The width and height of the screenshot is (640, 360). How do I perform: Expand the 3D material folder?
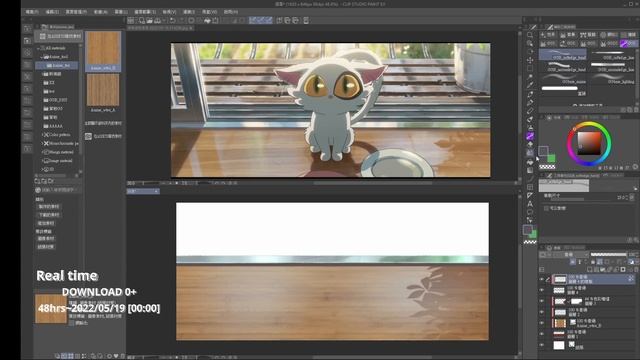(x=42, y=169)
